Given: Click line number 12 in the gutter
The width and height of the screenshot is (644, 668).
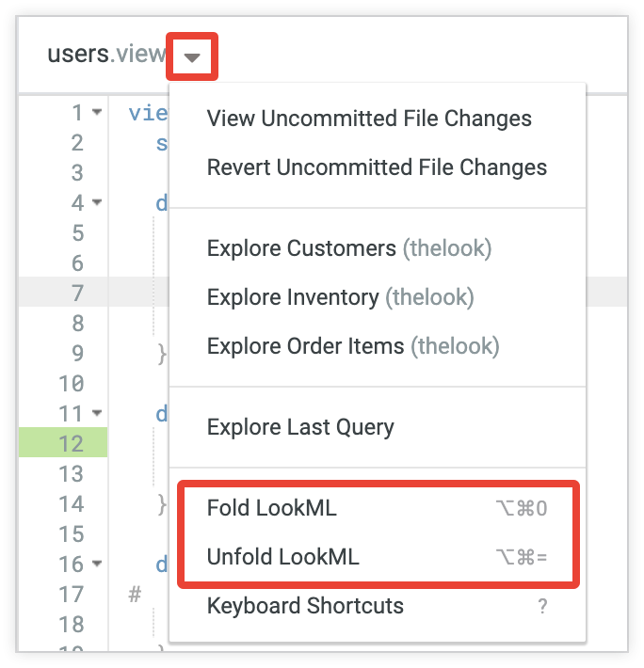Looking at the screenshot, I should point(72,444).
